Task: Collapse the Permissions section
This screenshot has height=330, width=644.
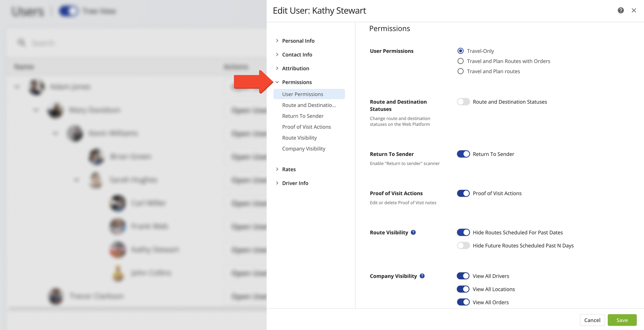Action: (x=297, y=82)
